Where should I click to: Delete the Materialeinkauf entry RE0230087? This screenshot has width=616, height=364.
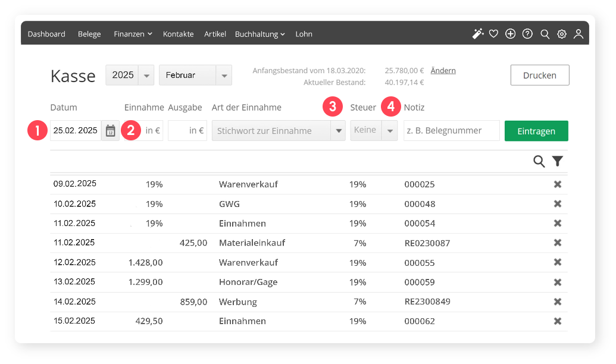[x=558, y=243]
